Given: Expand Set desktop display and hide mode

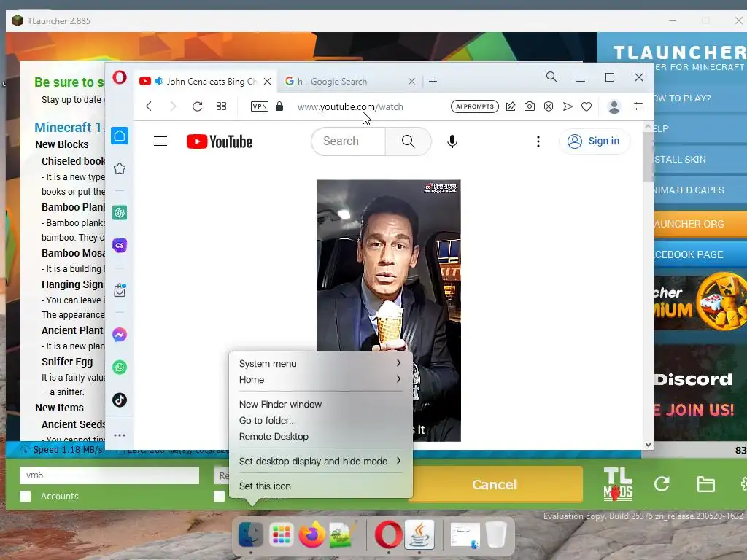Looking at the screenshot, I should (320, 461).
